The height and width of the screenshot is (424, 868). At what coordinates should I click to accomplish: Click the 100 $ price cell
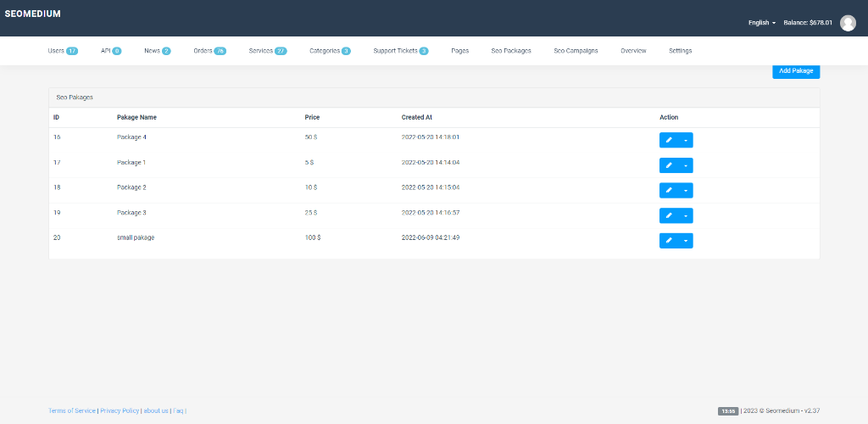click(313, 237)
